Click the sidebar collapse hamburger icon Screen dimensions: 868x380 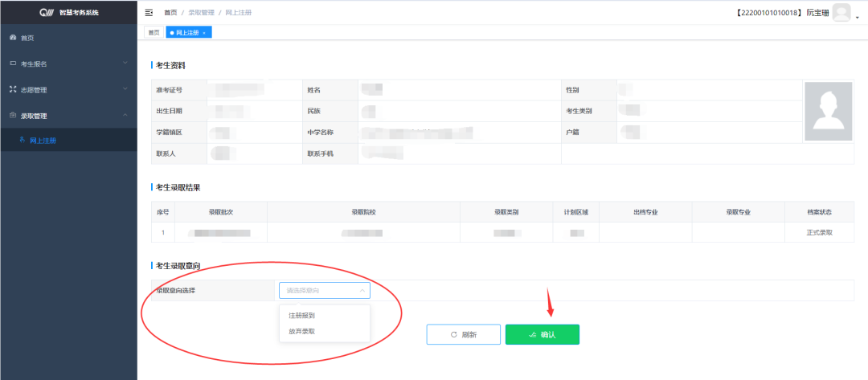[149, 13]
